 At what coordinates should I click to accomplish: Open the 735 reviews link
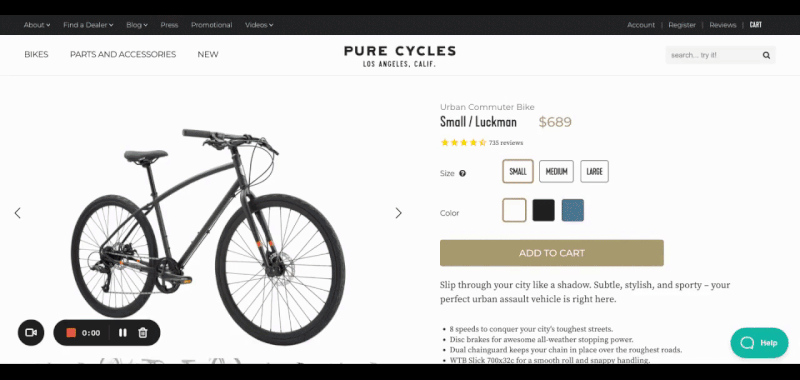click(506, 143)
